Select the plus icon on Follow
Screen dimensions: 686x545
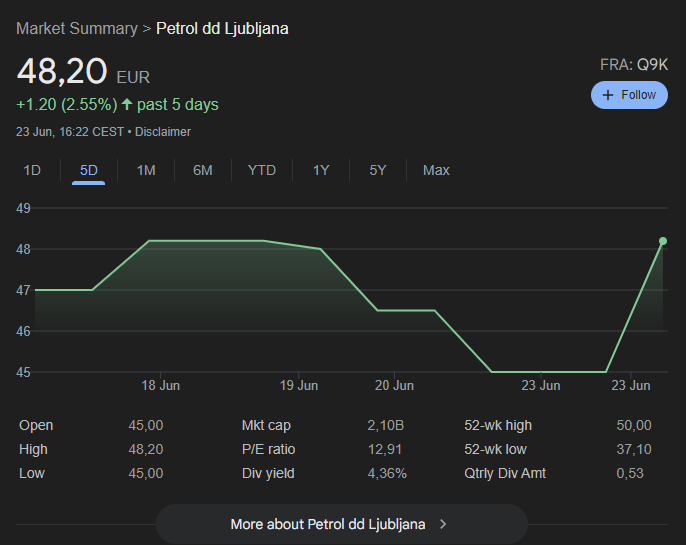click(608, 95)
